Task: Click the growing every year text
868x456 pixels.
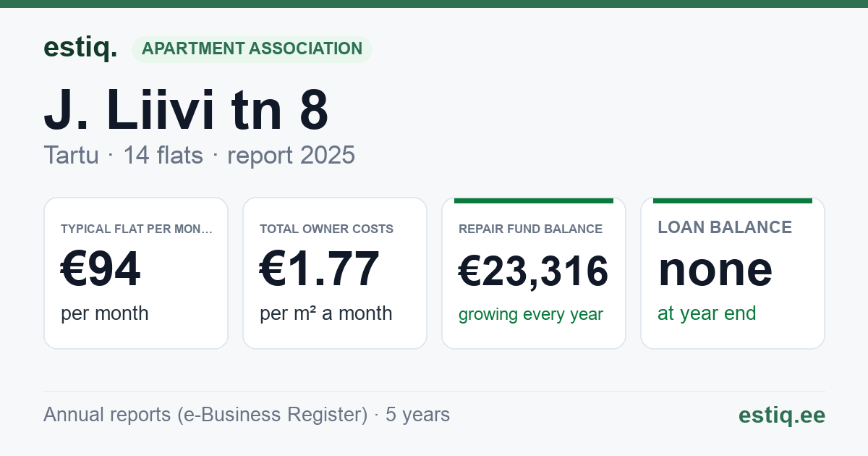Action: click(x=531, y=315)
